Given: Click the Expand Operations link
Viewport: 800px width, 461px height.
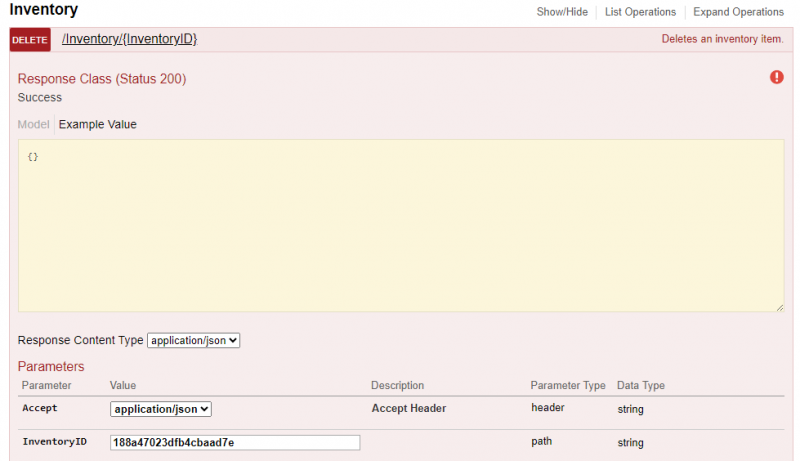Looking at the screenshot, I should point(738,12).
